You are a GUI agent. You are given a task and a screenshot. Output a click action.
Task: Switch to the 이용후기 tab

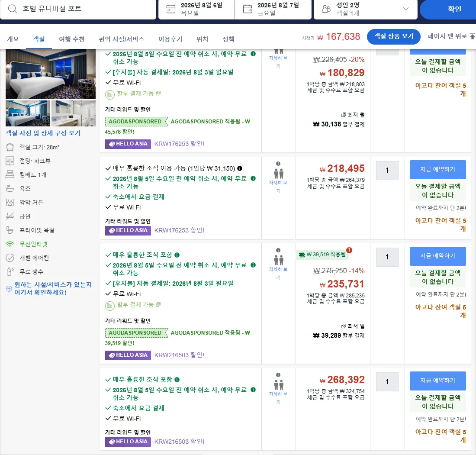coord(170,39)
